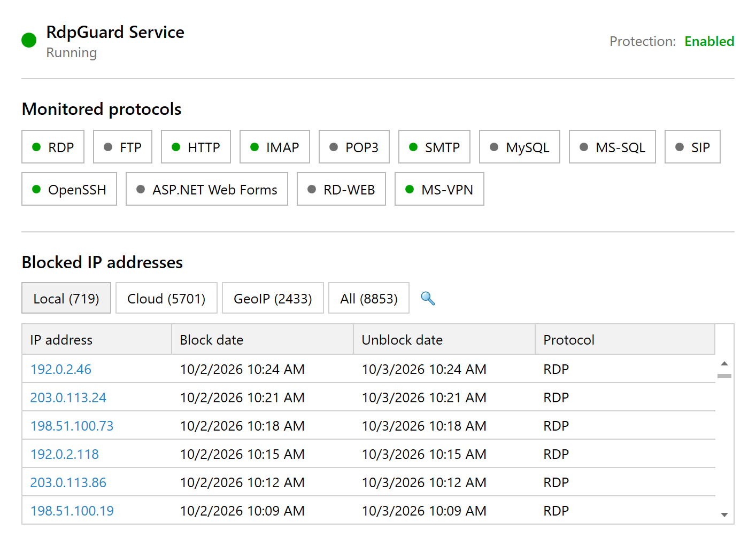Show the All (8853) blocked list
The width and height of the screenshot is (756, 546).
[x=369, y=298]
